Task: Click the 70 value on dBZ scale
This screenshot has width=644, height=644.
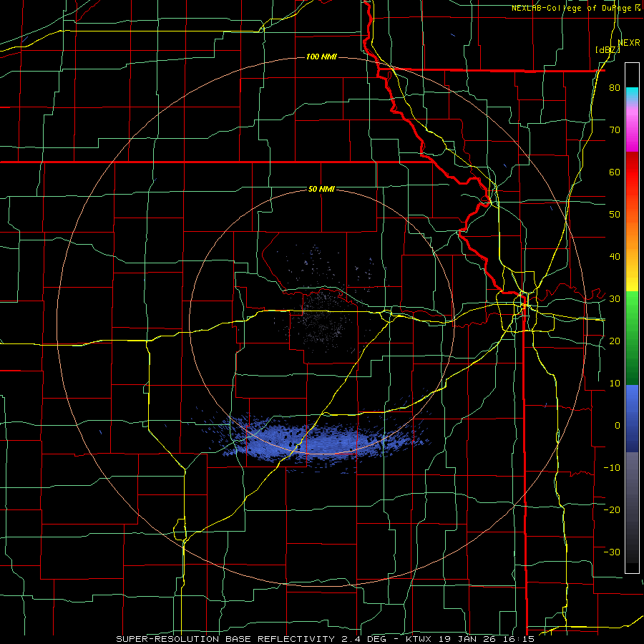Action: [x=615, y=130]
